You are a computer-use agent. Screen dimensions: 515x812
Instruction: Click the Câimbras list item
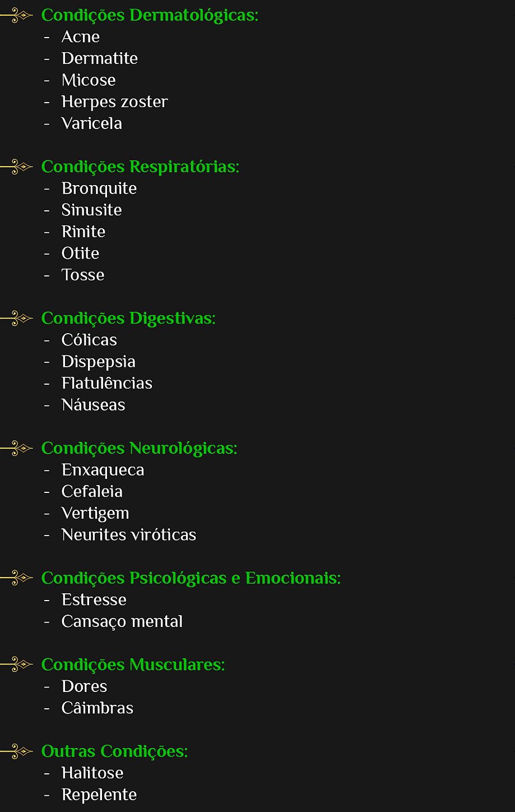pyautogui.click(x=97, y=708)
